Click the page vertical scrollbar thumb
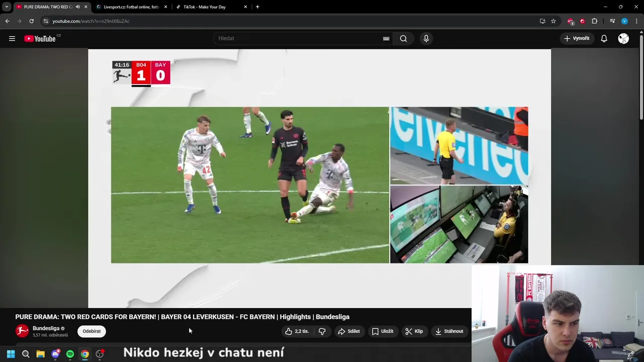This screenshot has width=644, height=362. point(641,76)
